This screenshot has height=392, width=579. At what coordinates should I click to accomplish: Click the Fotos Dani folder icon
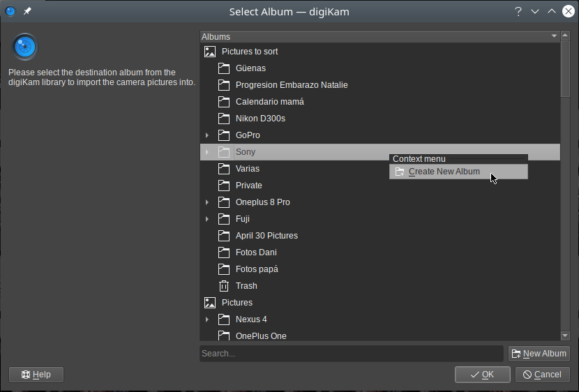[x=224, y=252]
